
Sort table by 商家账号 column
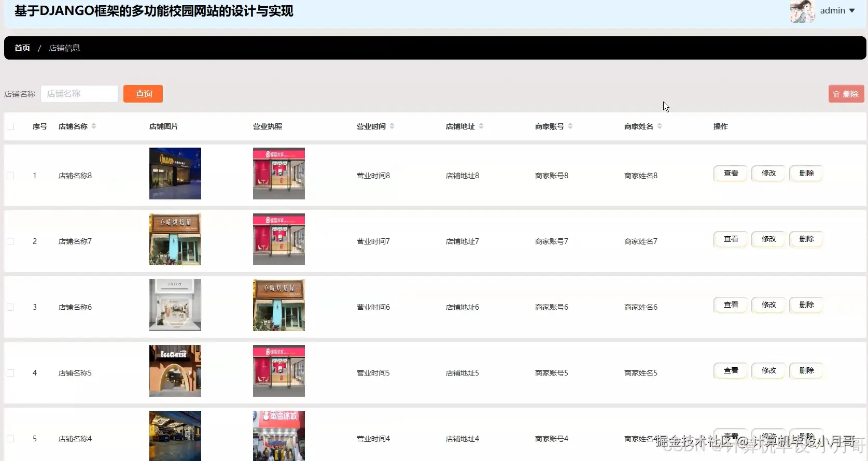tap(570, 126)
